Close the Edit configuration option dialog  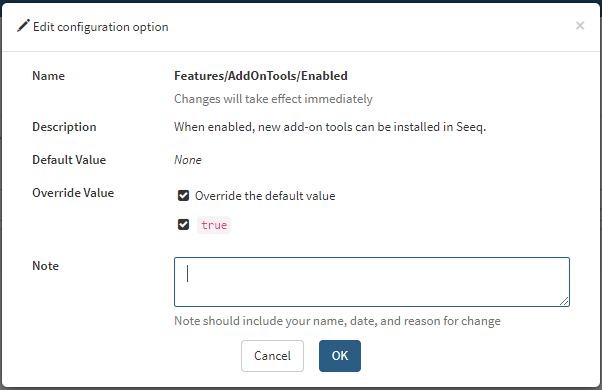click(x=580, y=26)
